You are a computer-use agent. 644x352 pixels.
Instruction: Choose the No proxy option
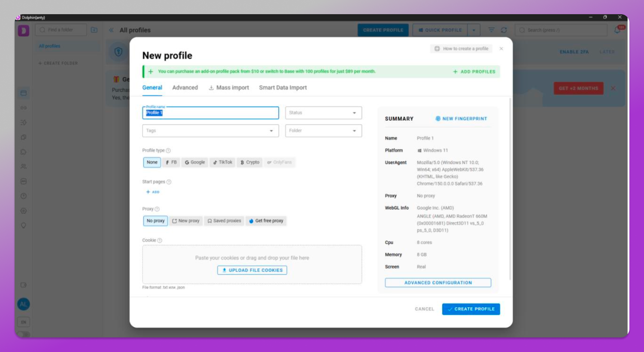(x=155, y=221)
